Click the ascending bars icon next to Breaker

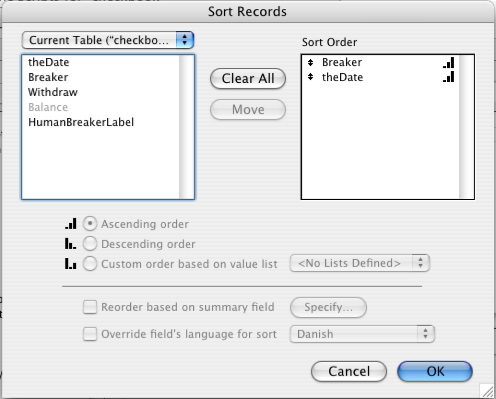coord(449,62)
